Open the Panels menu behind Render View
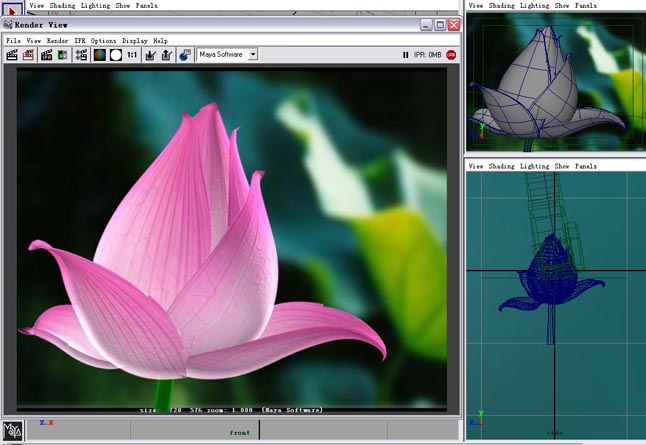 pos(147,5)
